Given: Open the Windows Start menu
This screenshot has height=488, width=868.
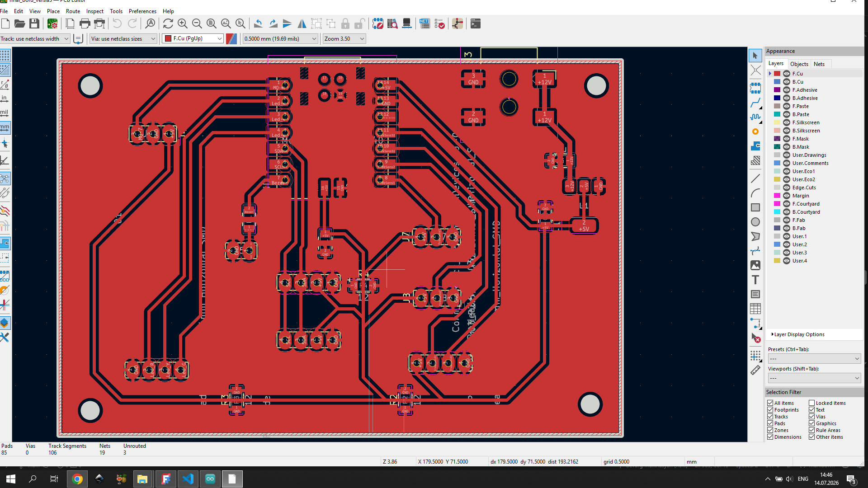Looking at the screenshot, I should click(11, 479).
